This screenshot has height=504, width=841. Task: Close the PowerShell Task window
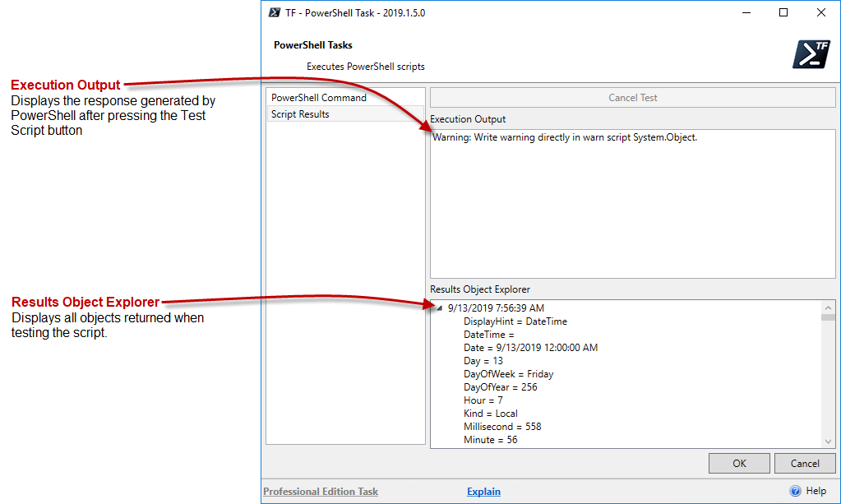coord(820,12)
